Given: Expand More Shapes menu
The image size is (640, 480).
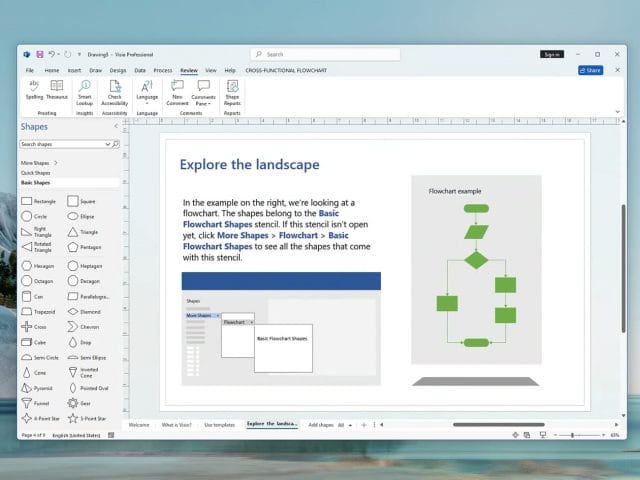Looking at the screenshot, I should [40, 162].
